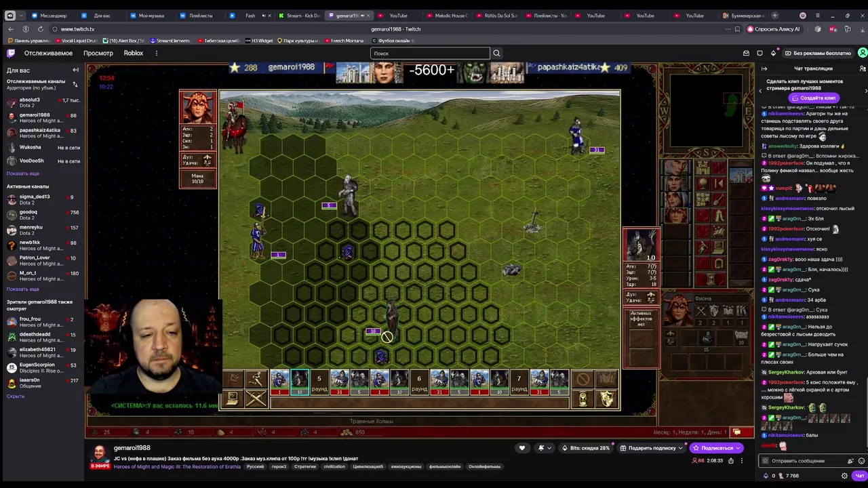Open the Отслеживаемое (Following) tab
The width and height of the screenshot is (868, 488).
click(48, 53)
